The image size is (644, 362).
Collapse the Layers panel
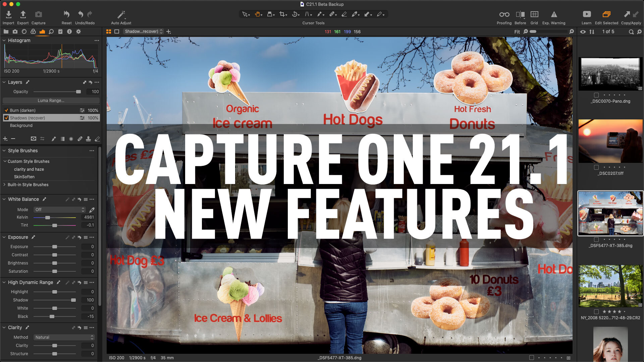coord(4,82)
